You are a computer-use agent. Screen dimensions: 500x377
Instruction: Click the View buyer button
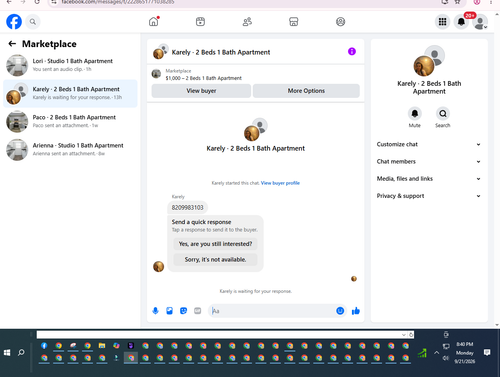(x=201, y=91)
